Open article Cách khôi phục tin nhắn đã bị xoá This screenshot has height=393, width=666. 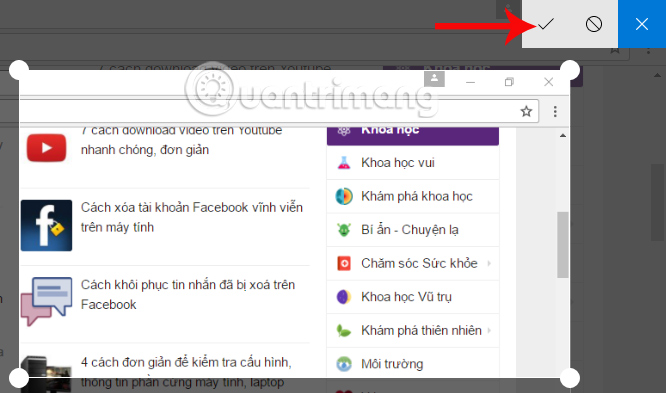coord(188,294)
